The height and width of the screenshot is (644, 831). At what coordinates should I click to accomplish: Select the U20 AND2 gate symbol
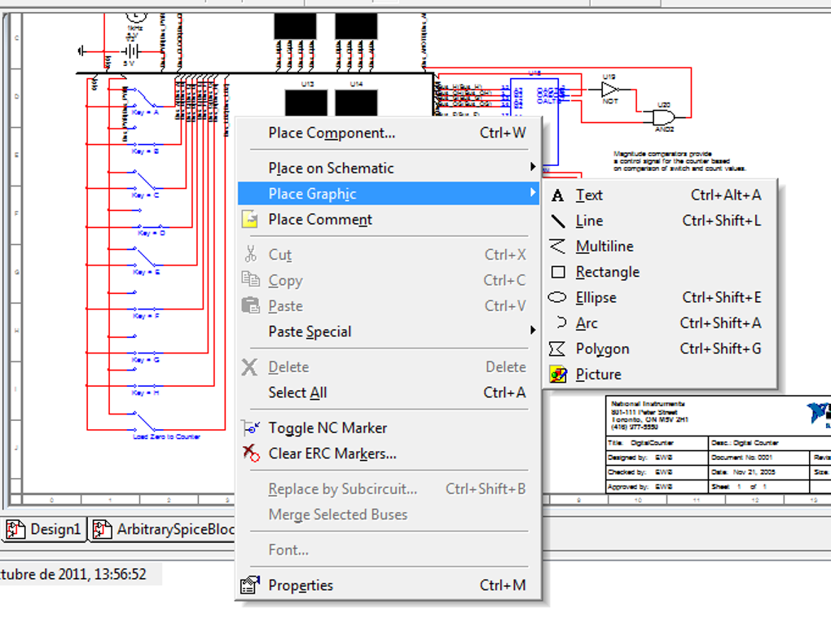tap(664, 117)
